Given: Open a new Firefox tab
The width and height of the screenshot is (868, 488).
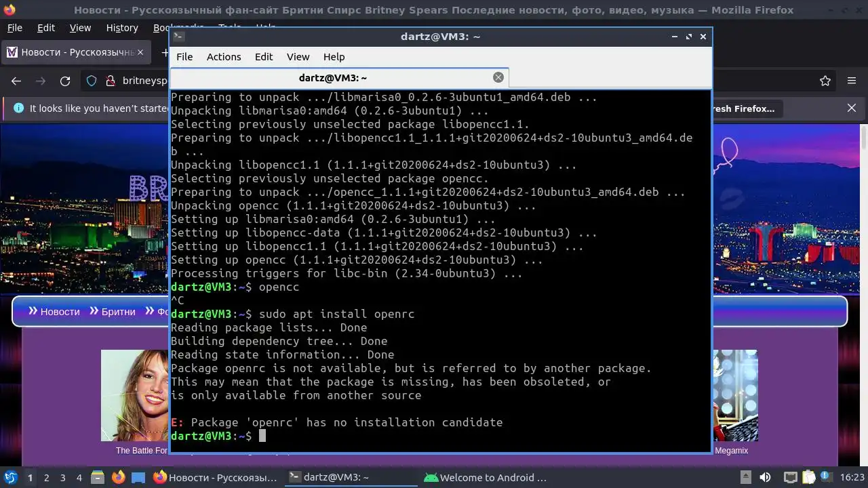Looking at the screenshot, I should [x=164, y=52].
